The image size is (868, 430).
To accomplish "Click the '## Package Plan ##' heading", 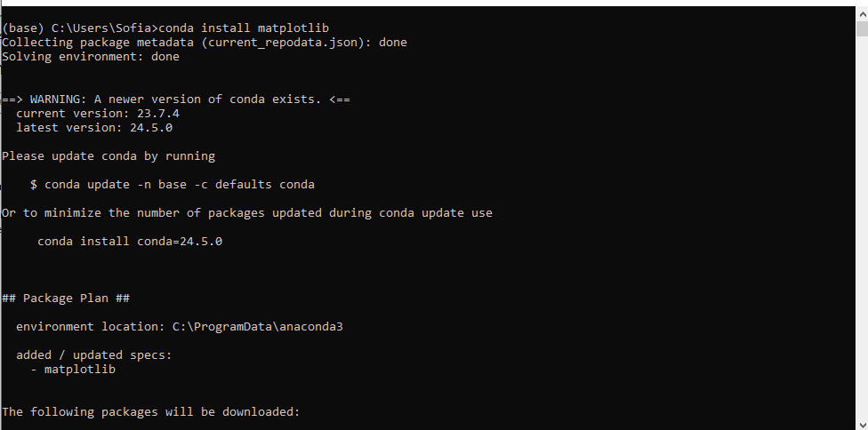I will [x=67, y=299].
